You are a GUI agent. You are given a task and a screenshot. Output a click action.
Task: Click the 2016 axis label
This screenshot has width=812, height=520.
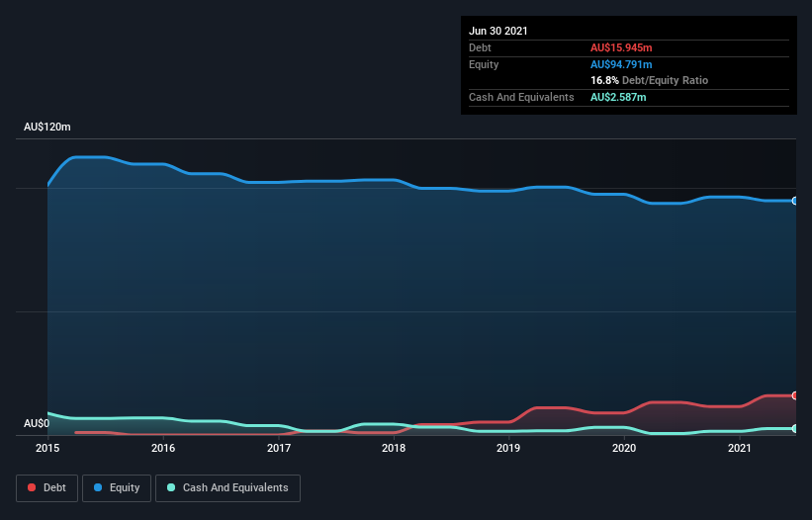163,448
